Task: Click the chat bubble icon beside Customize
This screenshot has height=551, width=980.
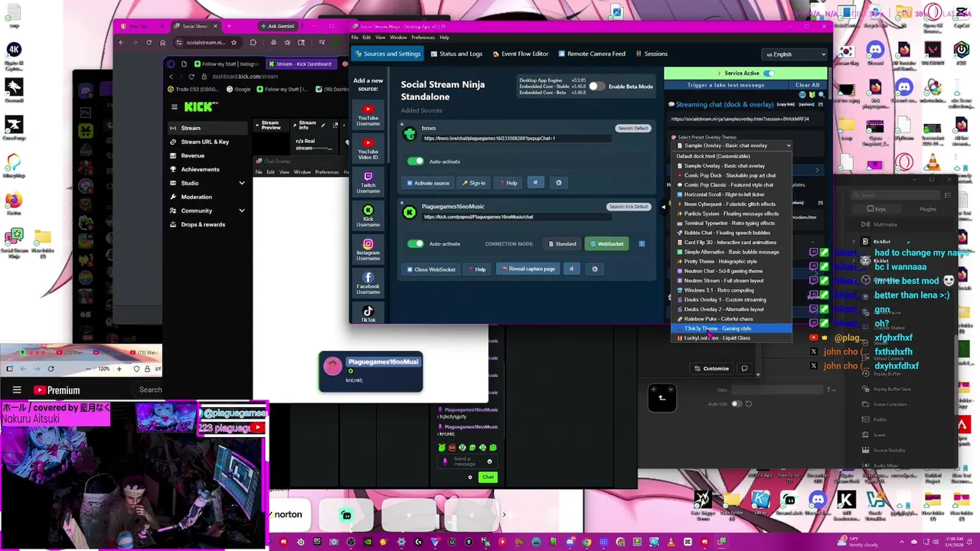Action: tap(744, 368)
